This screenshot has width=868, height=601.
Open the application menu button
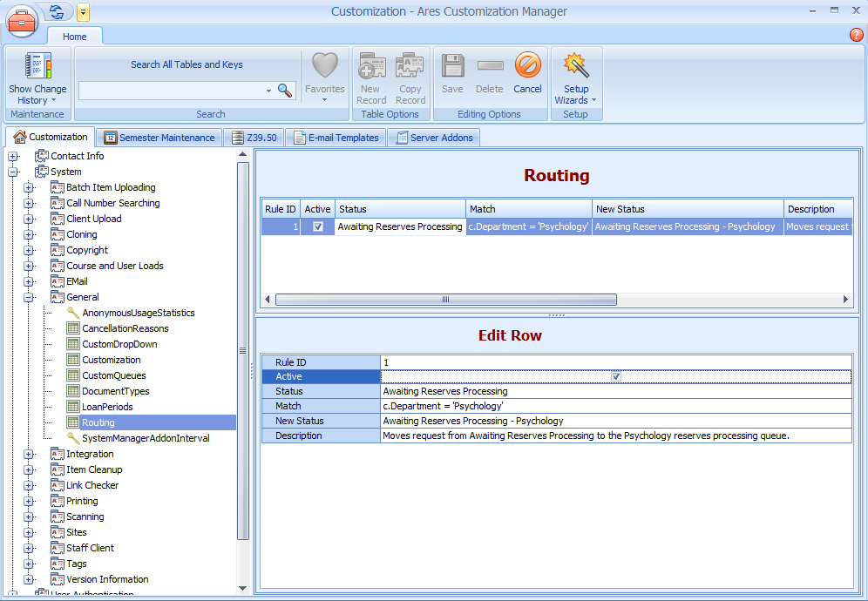(x=22, y=24)
